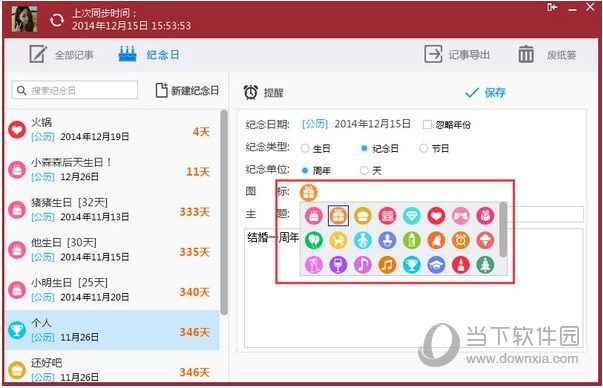Open the 废纸篓 trash tab
This screenshot has width=603, height=388.
[x=547, y=55]
